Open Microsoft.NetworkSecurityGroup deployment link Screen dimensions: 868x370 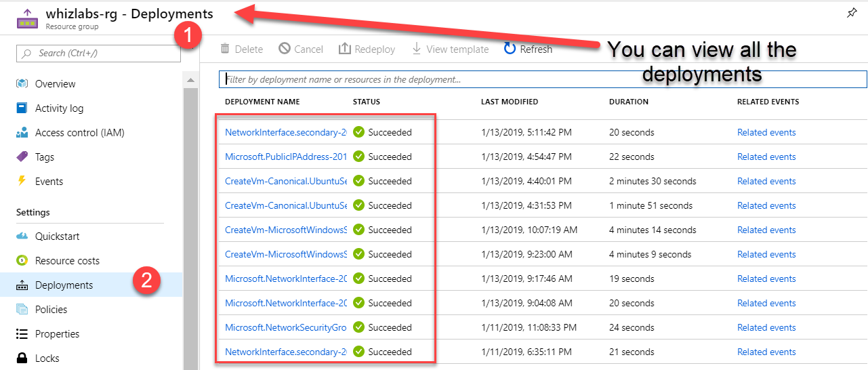pyautogui.click(x=286, y=327)
